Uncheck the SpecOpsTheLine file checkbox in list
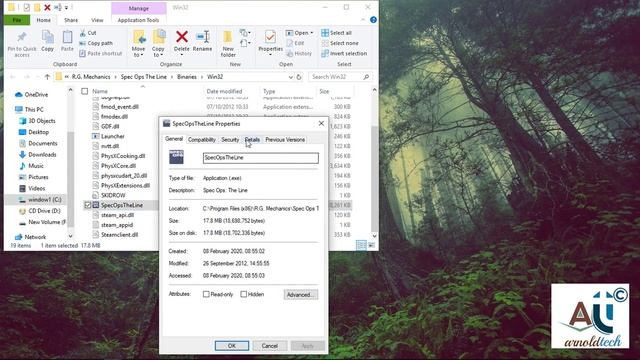640x360 pixels. click(87, 205)
